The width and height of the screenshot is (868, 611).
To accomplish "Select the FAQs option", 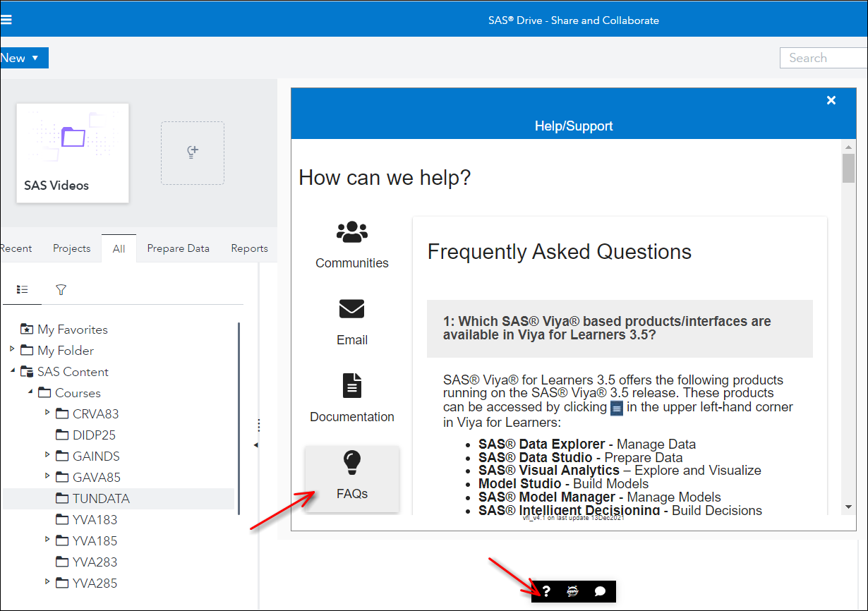I will point(352,479).
